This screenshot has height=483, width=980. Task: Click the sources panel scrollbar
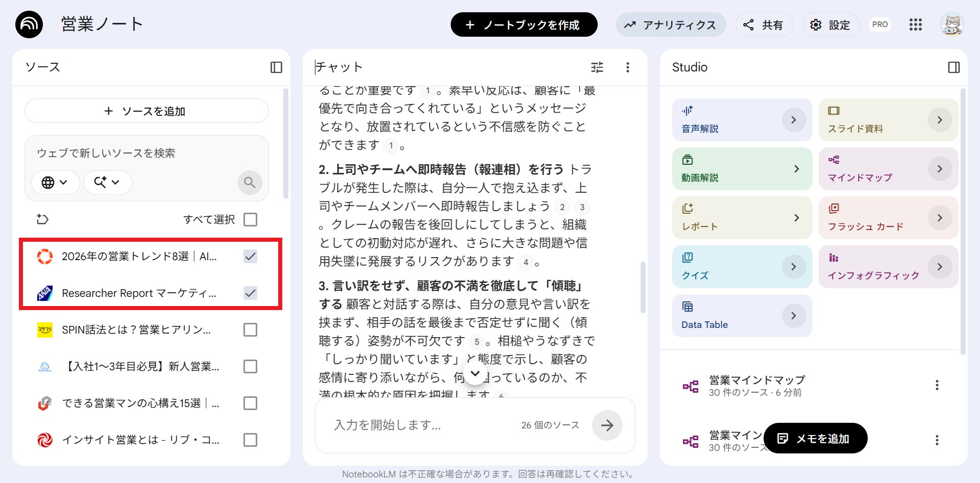286,144
